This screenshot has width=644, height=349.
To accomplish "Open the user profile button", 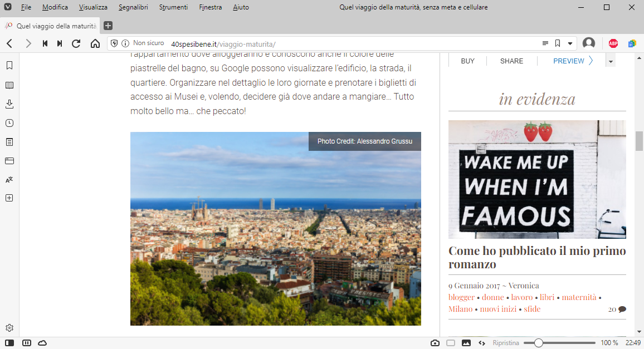I will pos(589,43).
